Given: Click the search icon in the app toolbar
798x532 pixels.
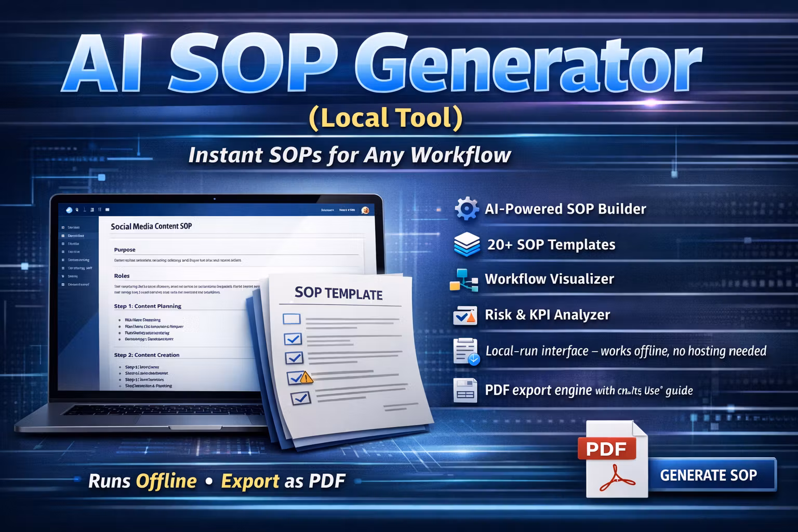Looking at the screenshot, I should [x=76, y=210].
